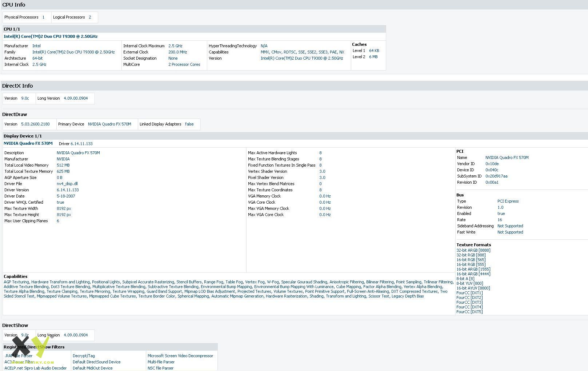Image resolution: width=588 pixels, height=371 pixels.
Task: Click the VGA Core Clock value "0.0 Hz"
Action: pos(325,202)
